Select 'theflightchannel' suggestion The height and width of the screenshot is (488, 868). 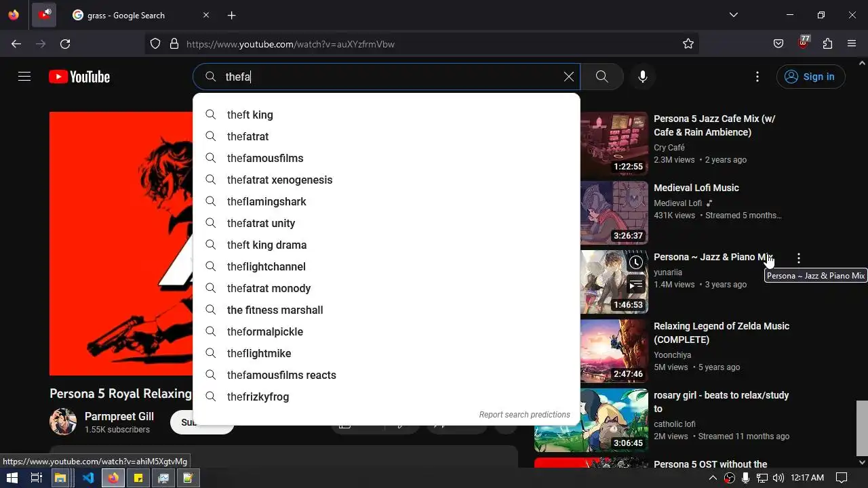(387, 266)
